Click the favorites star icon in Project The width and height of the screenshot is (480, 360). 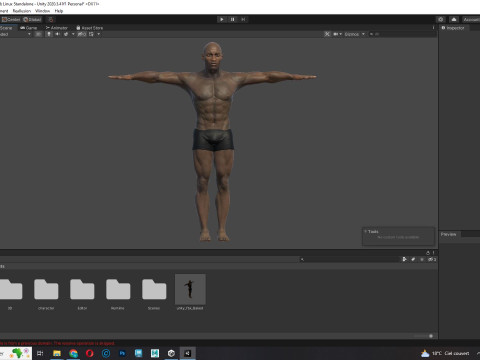(x=422, y=259)
